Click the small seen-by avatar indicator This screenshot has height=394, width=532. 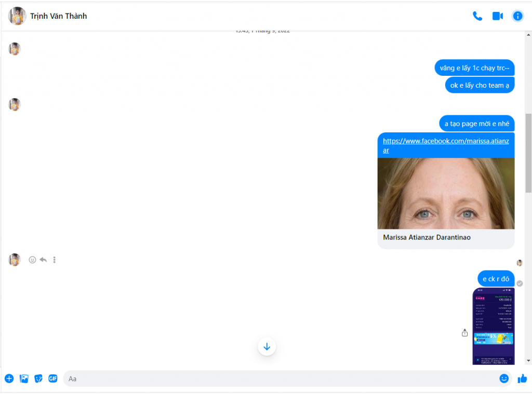pos(520,263)
